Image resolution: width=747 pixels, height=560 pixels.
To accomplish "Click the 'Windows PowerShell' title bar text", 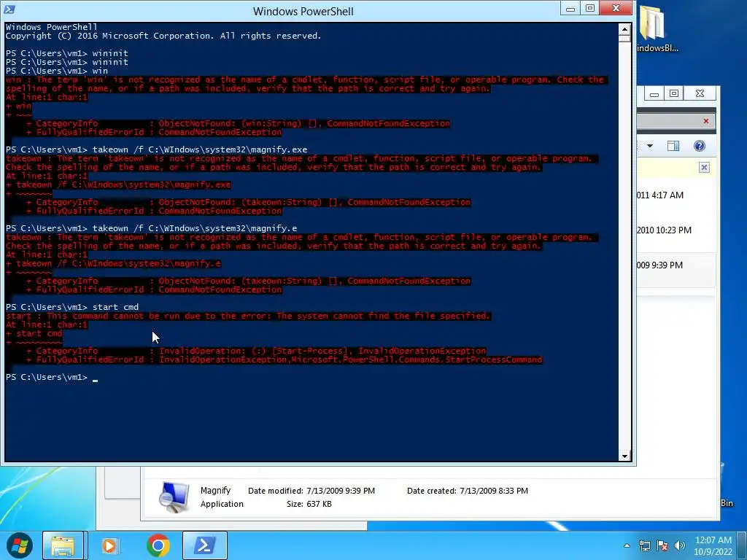I will [303, 11].
